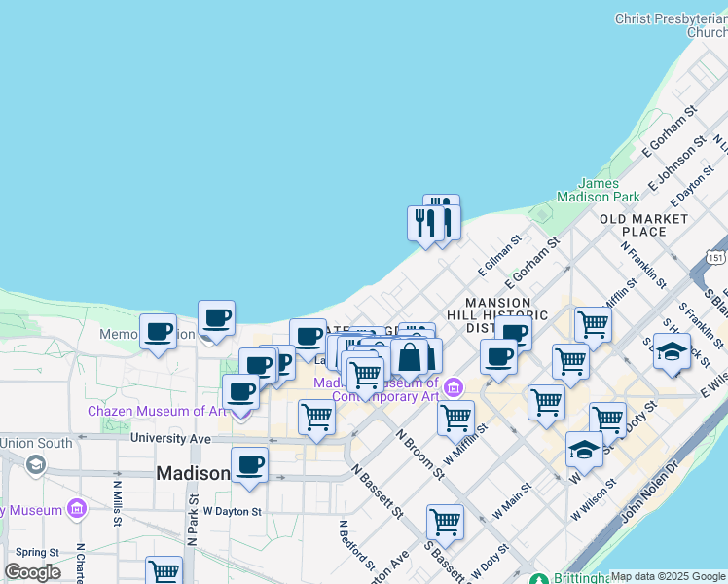Open the coffee marker above Chazen Museum
Image resolution: width=728 pixels, height=584 pixels.
click(240, 391)
